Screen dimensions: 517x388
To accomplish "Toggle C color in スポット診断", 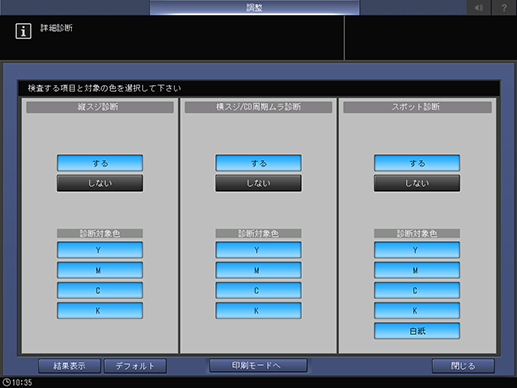I will click(x=417, y=290).
